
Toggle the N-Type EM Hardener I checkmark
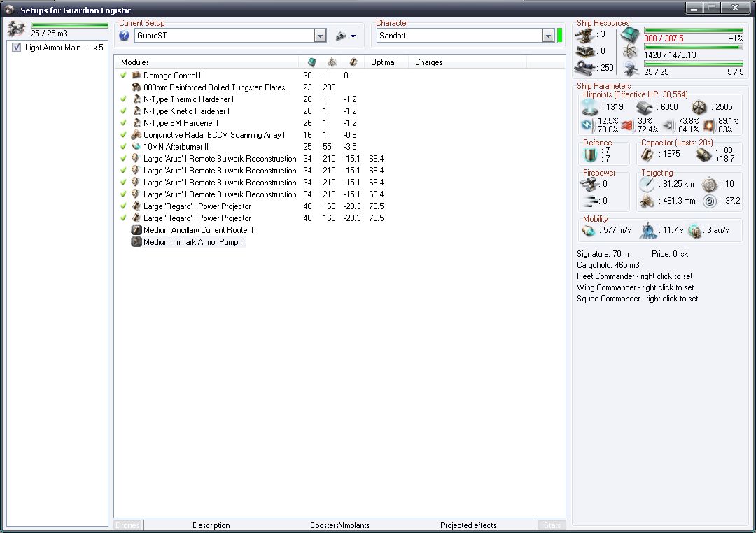pyautogui.click(x=123, y=123)
